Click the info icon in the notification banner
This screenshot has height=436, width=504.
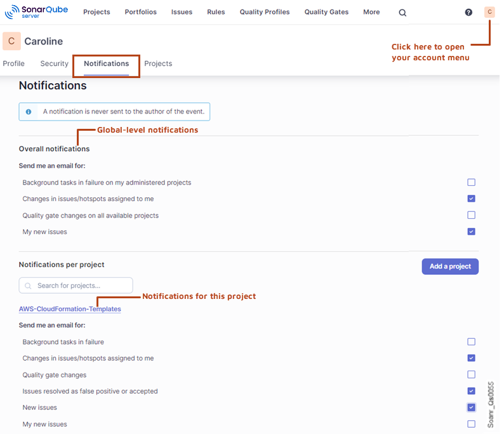29,112
